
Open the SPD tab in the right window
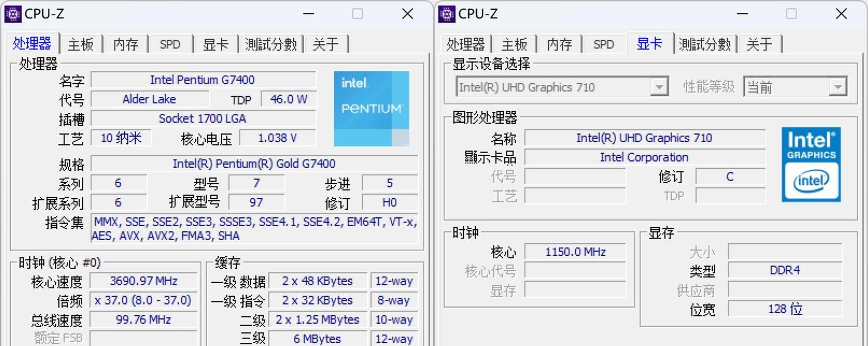[603, 44]
